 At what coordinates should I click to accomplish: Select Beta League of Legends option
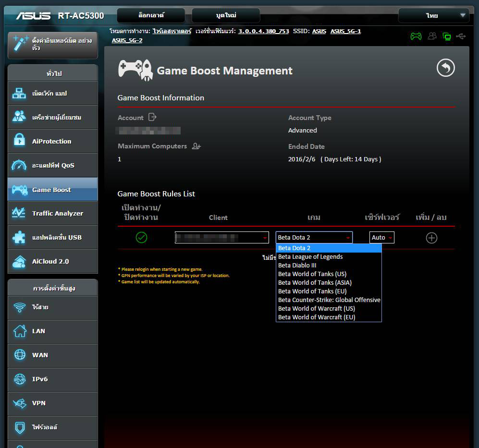(x=329, y=257)
